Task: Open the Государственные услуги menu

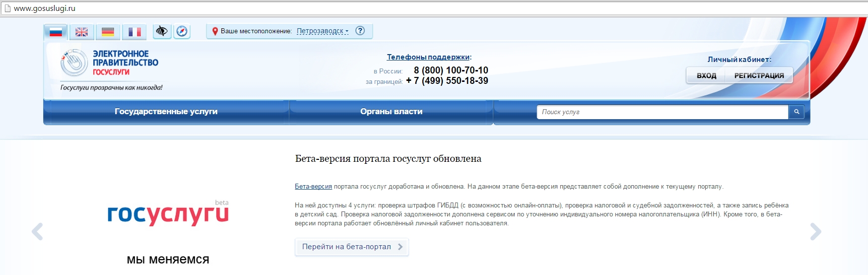Action: (166, 112)
